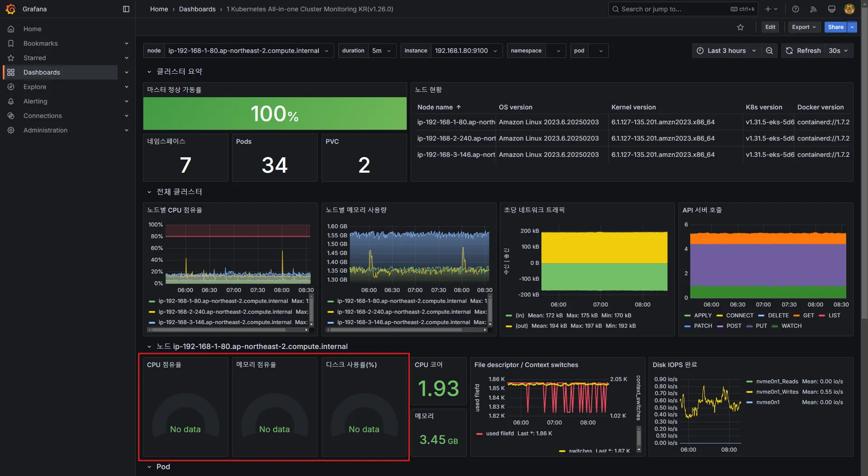Expand the Alerting sidebar section
The height and width of the screenshot is (476, 868).
tap(127, 101)
